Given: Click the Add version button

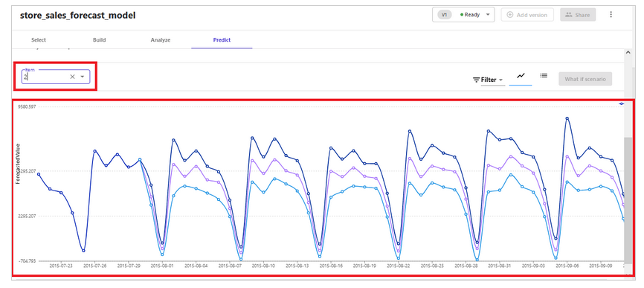Looking at the screenshot, I should [527, 15].
